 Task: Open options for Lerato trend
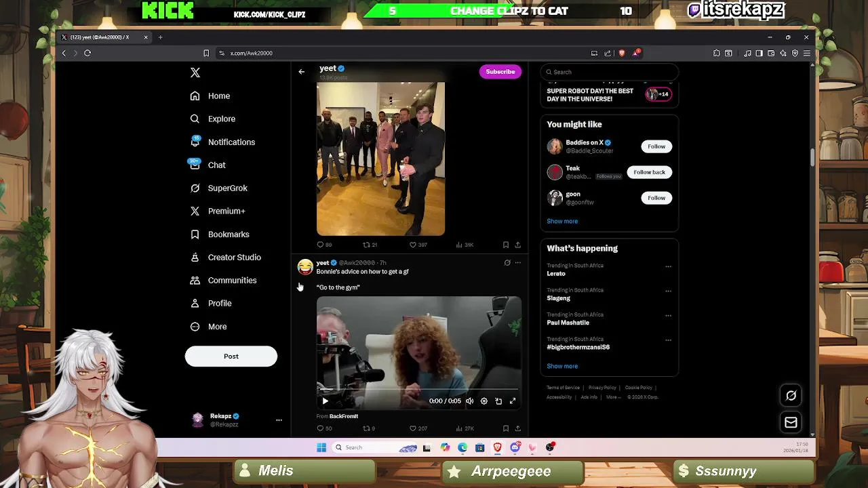tap(668, 266)
